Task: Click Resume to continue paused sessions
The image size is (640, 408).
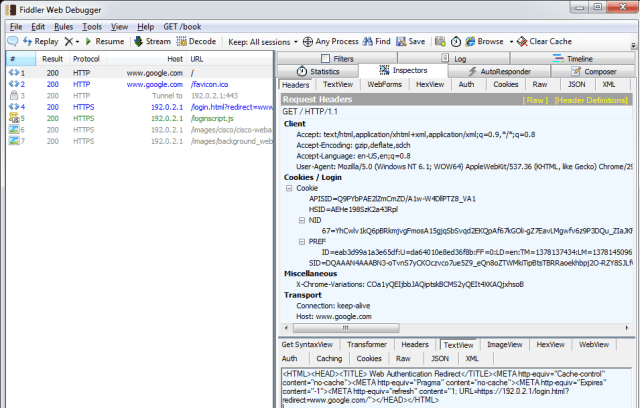Action: point(104,42)
